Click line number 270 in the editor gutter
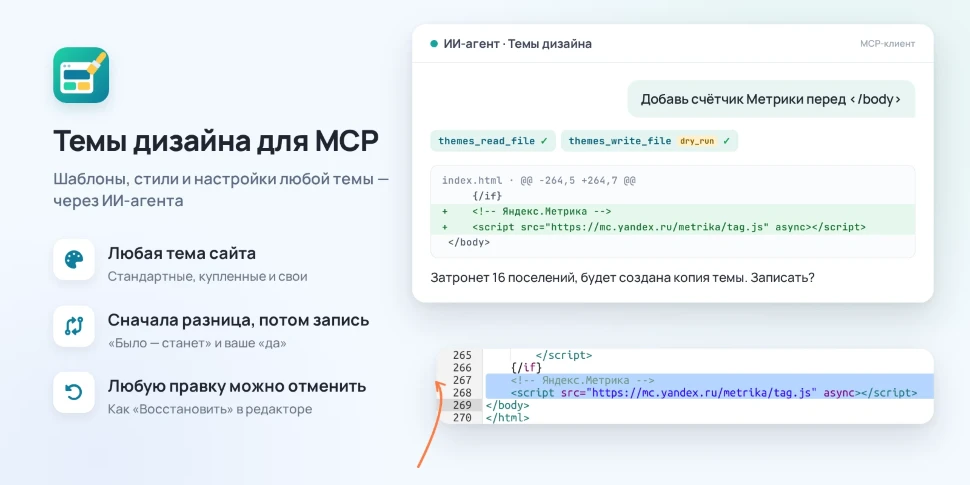 click(462, 418)
